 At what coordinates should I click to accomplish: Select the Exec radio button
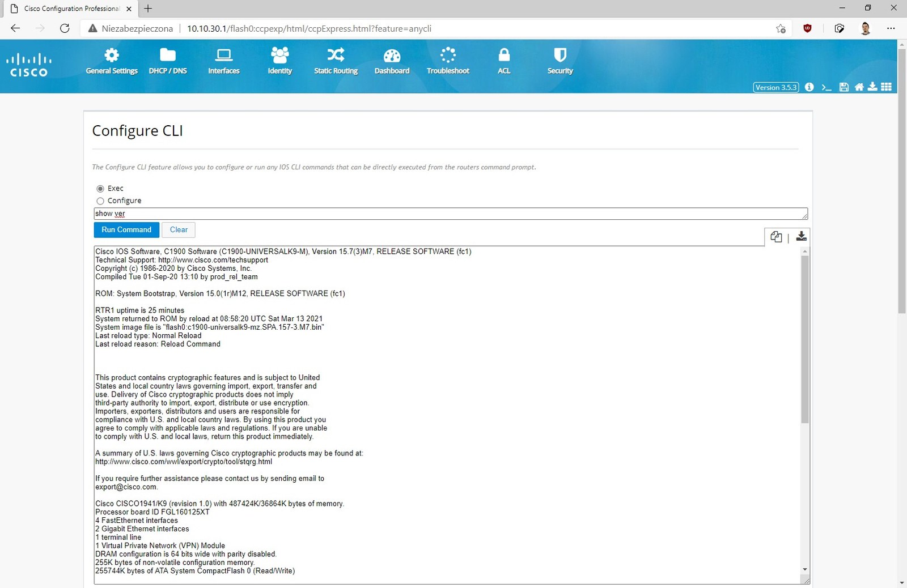[100, 189]
